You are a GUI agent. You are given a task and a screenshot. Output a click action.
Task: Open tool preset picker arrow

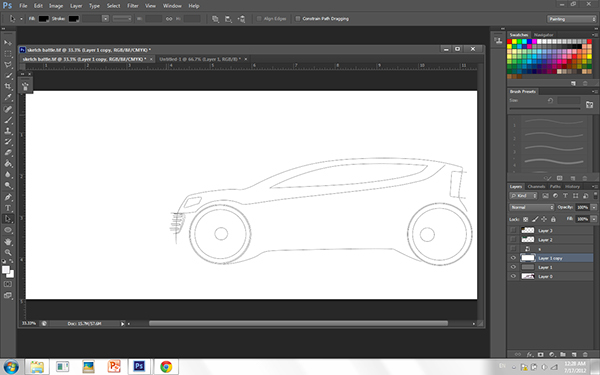[21, 19]
